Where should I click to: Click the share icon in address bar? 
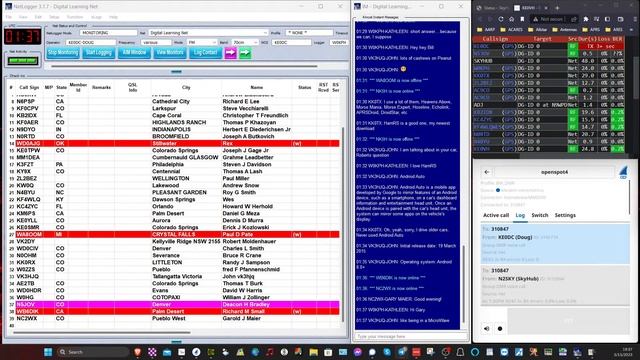574,19
